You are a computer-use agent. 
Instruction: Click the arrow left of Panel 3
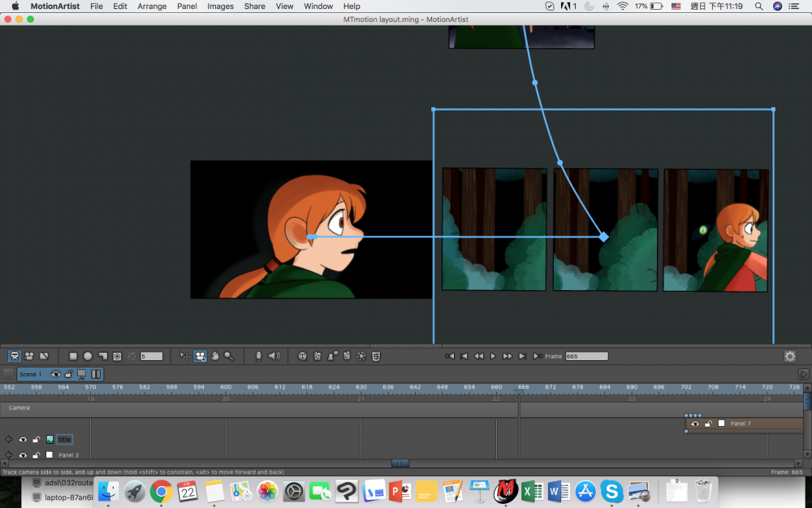8,455
